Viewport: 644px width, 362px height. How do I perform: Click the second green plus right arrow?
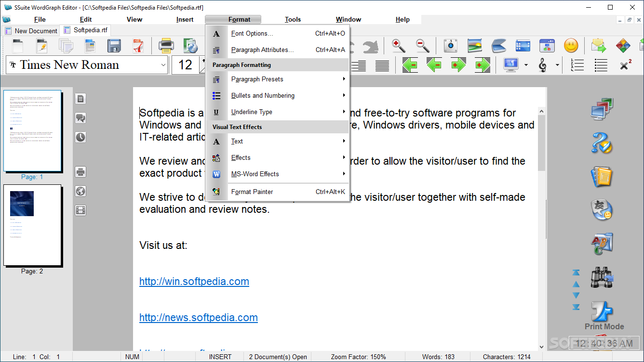(x=483, y=65)
